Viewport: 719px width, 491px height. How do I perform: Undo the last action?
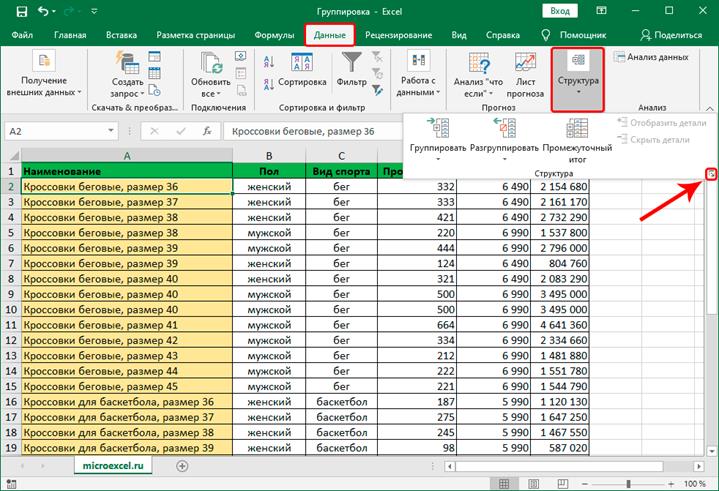43,11
